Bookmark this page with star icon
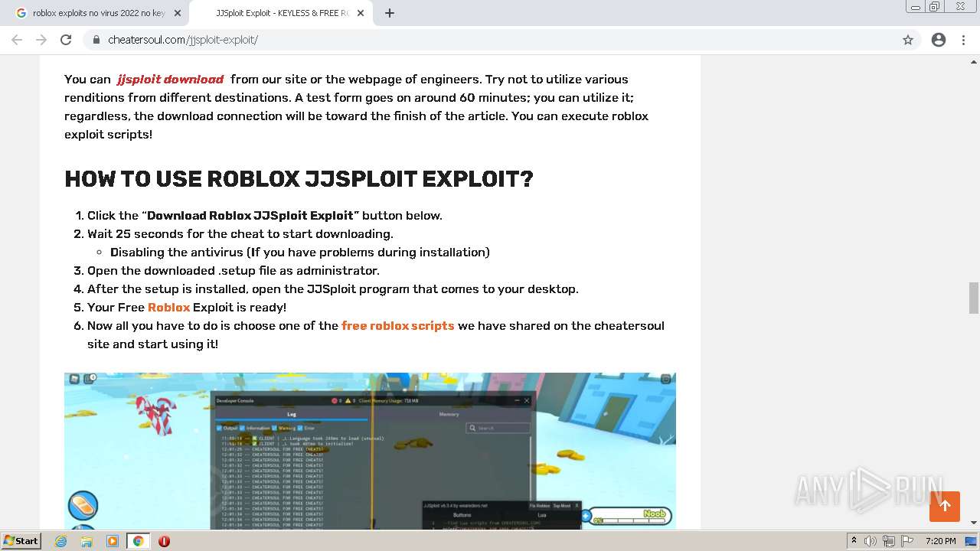The image size is (980, 551). point(908,40)
